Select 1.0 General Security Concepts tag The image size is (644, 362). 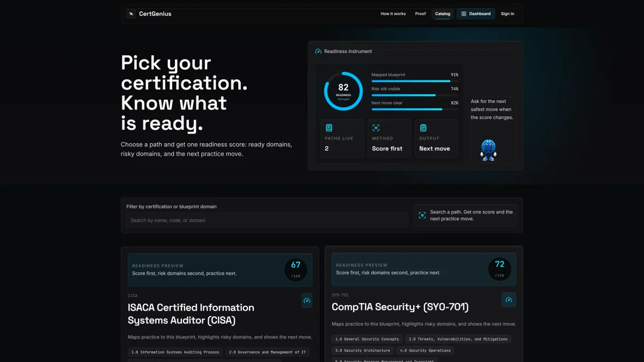[367, 339]
